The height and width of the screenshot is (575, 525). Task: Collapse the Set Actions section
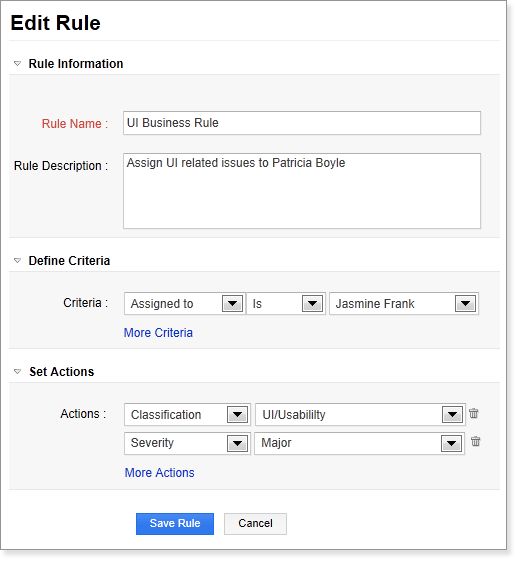(17, 371)
